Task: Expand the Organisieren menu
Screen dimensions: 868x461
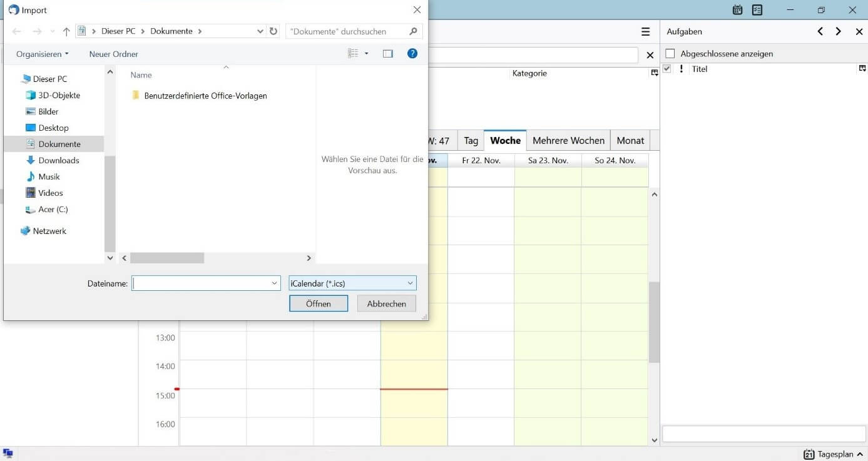Action: point(43,54)
